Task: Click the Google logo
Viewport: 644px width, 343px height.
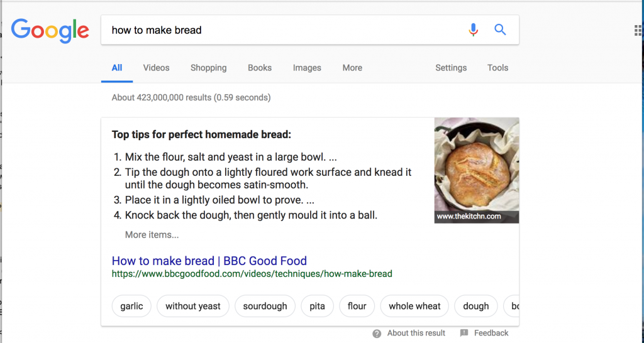Action: point(50,30)
